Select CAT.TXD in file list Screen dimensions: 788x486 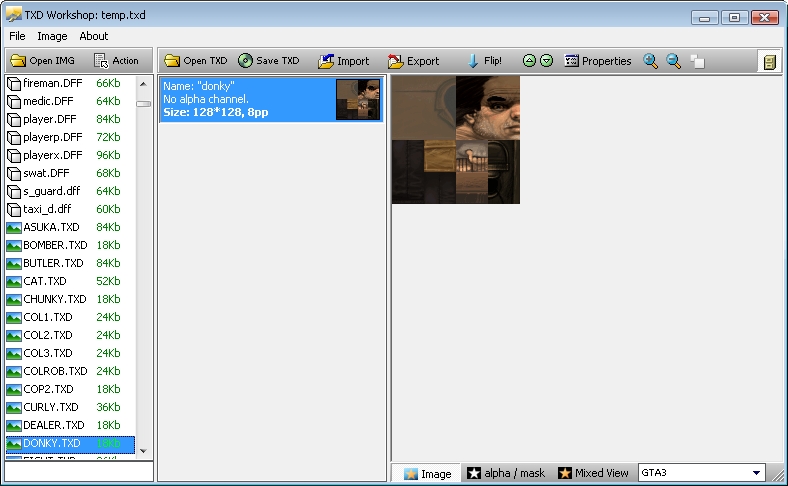click(70, 281)
